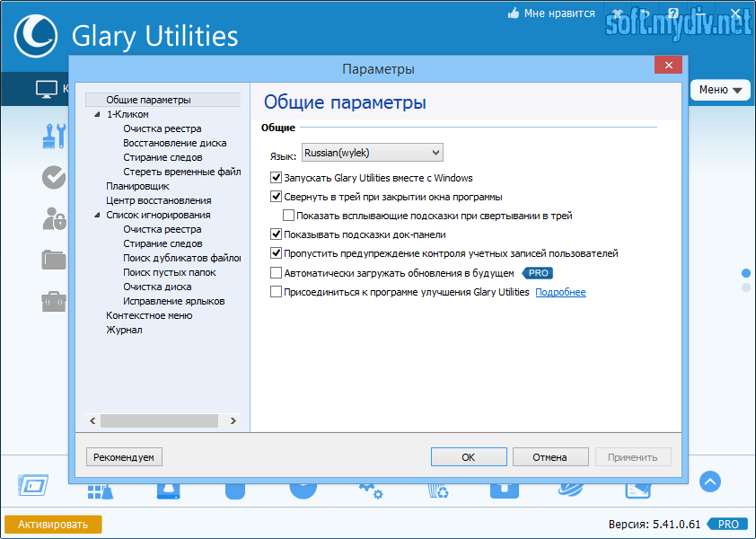The width and height of the screenshot is (756, 539).
Task: Confirm settings with the OK button
Action: [x=469, y=457]
